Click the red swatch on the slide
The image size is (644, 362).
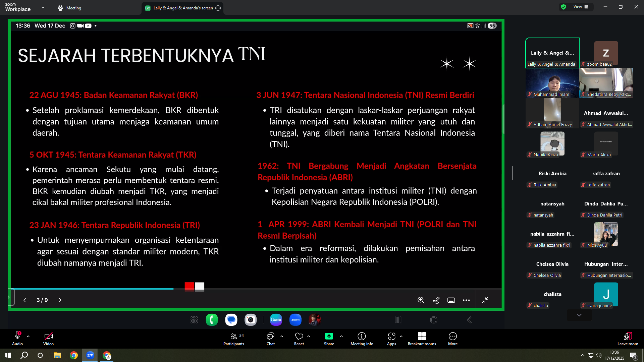(x=190, y=286)
